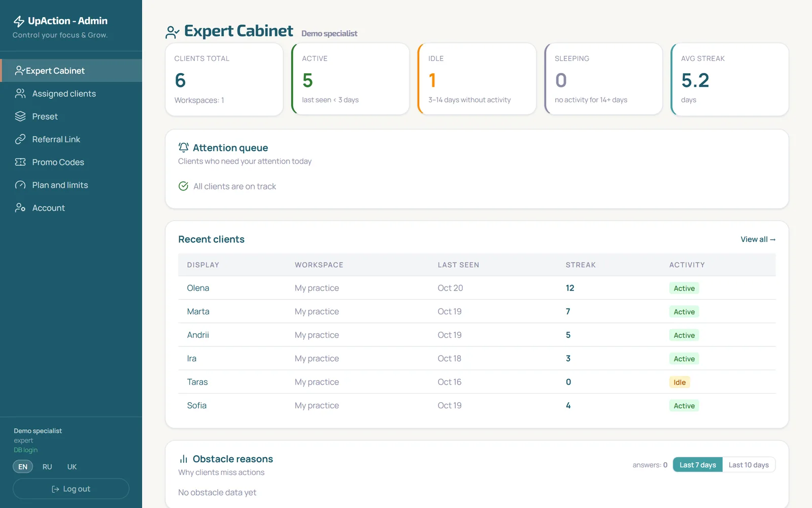Click the Log out button
The width and height of the screenshot is (812, 508).
click(71, 489)
